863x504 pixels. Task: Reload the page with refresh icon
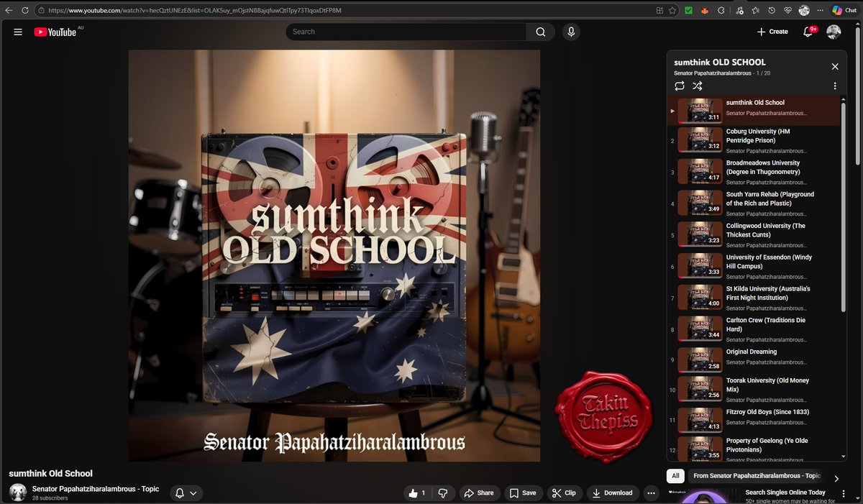(25, 11)
